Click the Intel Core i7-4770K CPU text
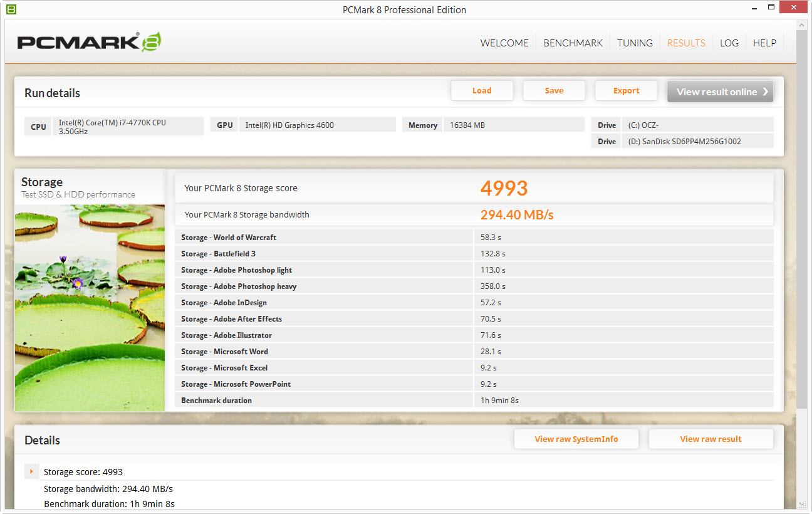This screenshot has height=514, width=812. (112, 127)
